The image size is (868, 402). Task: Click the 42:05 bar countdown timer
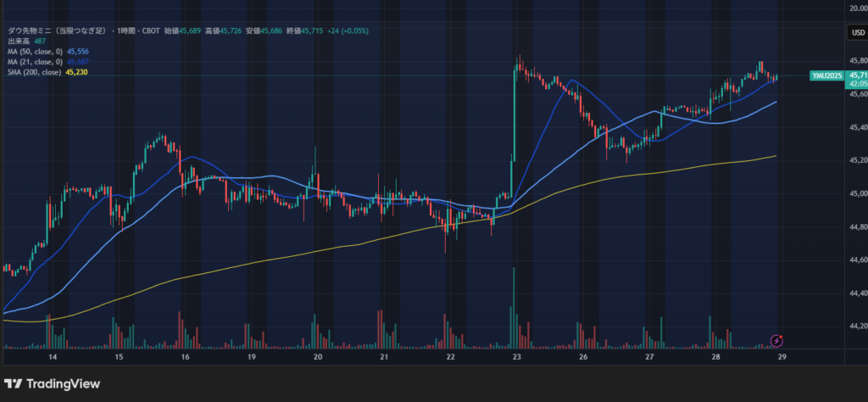(x=857, y=84)
